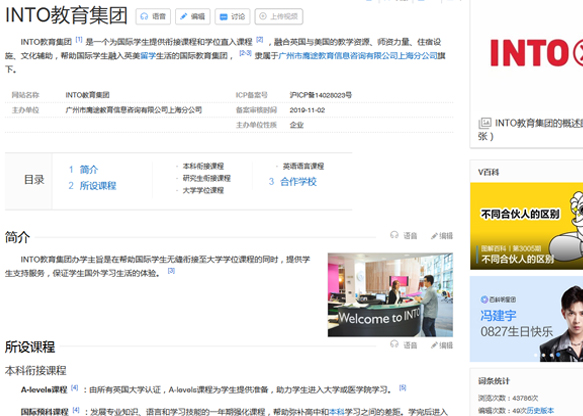The height and width of the screenshot is (416, 583).
Task: Click the 主办单位性质 value 企业
Action: (296, 125)
